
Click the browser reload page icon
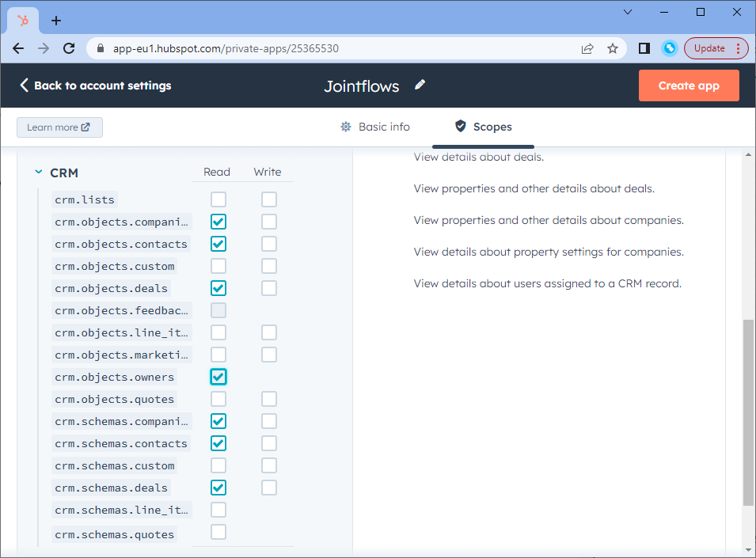pos(69,48)
